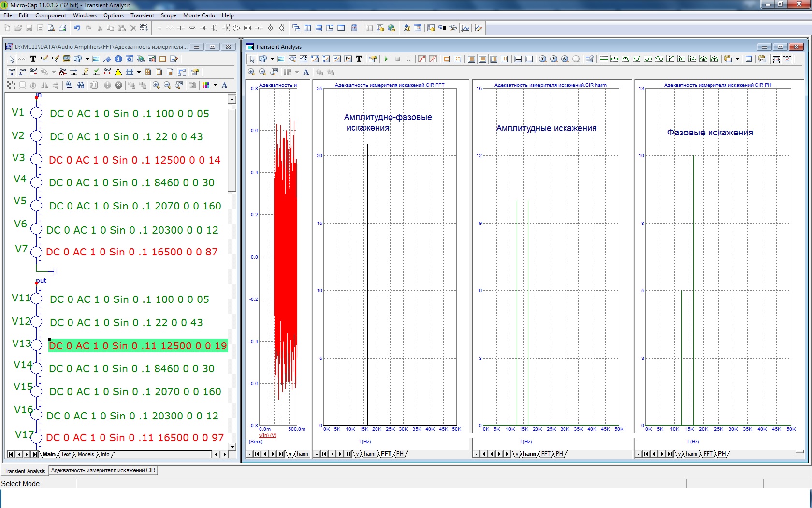Click the Properties icon in Transient Analysis toolbar
The image size is (812, 508).
[372, 59]
